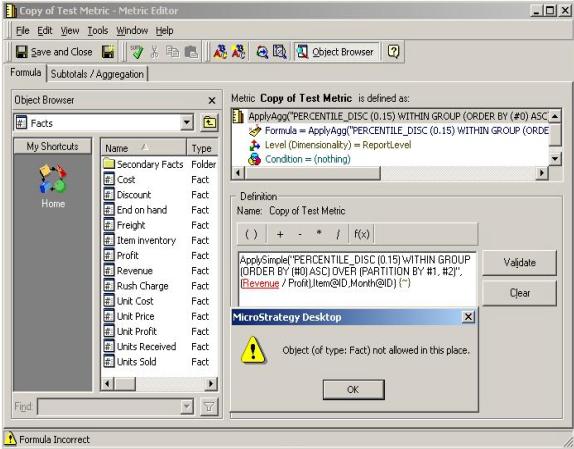
Task: Close the MicroStrategy Desktop warning dialog
Action: pos(468,317)
